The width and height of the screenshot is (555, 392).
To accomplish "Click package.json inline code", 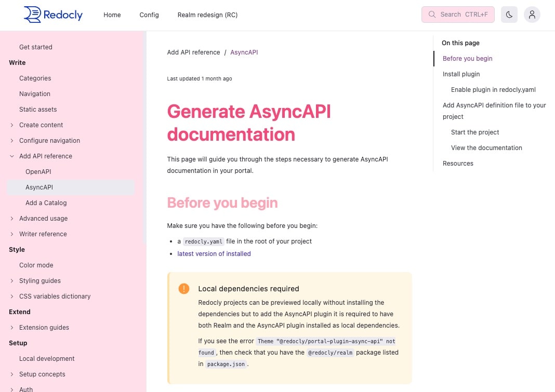I will 226,364.
